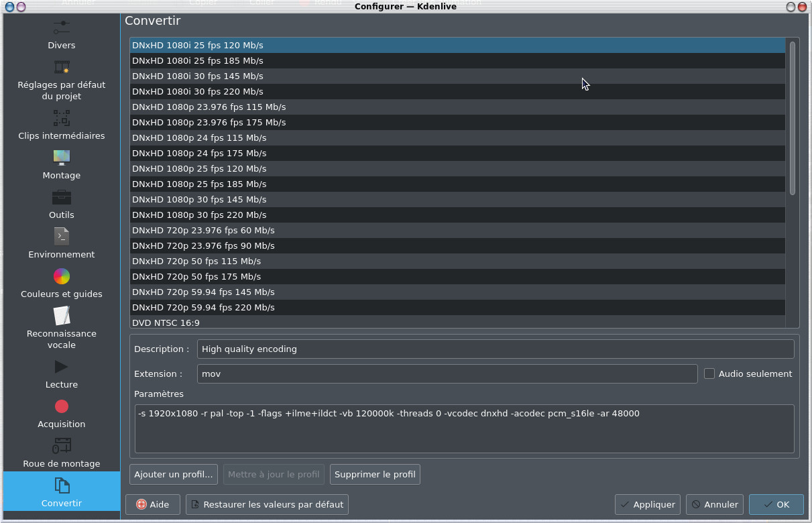812x523 pixels.
Task: Select the Roue de montage icon
Action: (62, 446)
